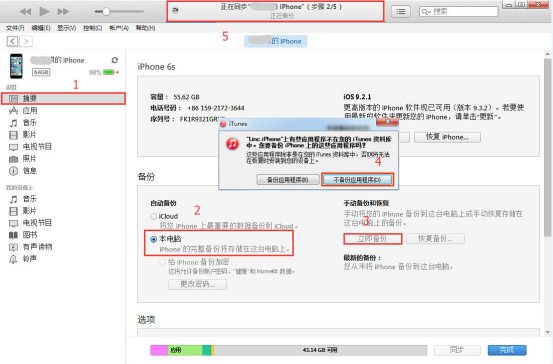Click the scrollbar down arrow
Screen dimensions: 553x364
coord(547,332)
